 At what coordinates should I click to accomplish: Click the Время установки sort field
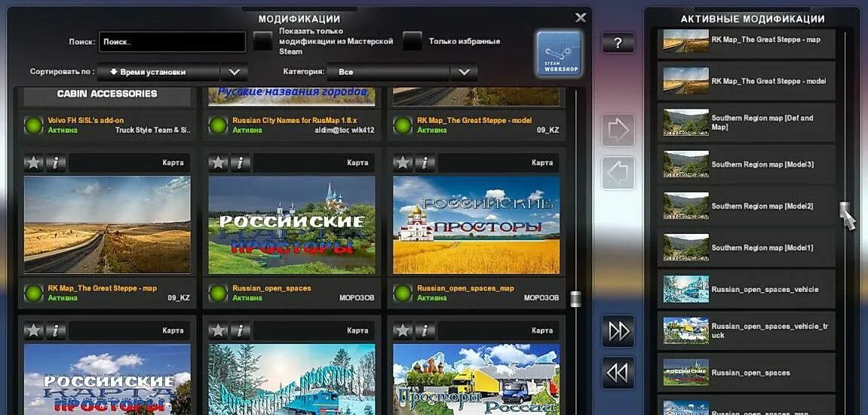point(158,72)
